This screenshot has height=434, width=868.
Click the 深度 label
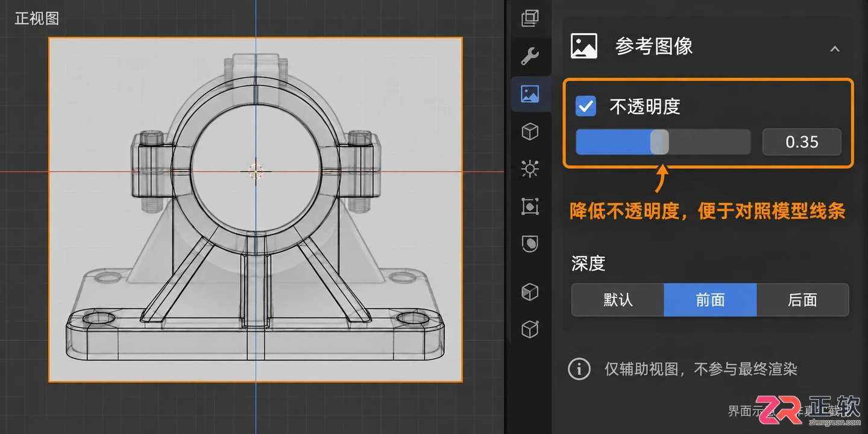tap(588, 263)
